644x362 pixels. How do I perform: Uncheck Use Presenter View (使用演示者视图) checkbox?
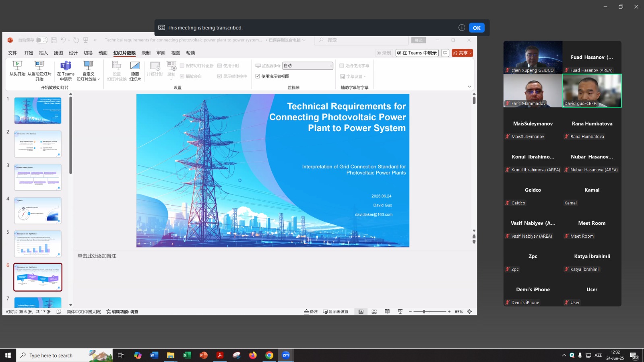pyautogui.click(x=258, y=76)
